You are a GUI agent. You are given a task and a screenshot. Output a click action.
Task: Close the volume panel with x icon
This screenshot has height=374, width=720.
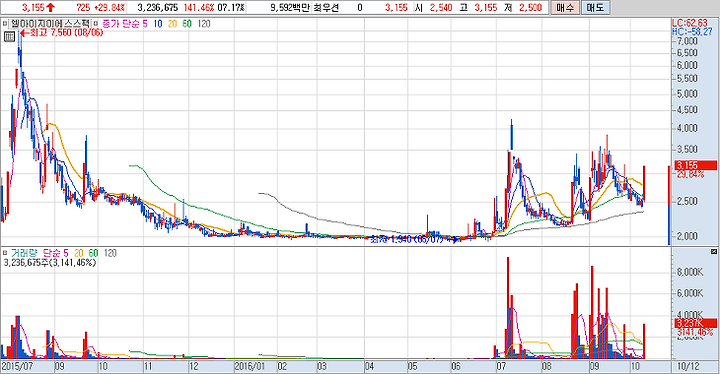click(714, 252)
